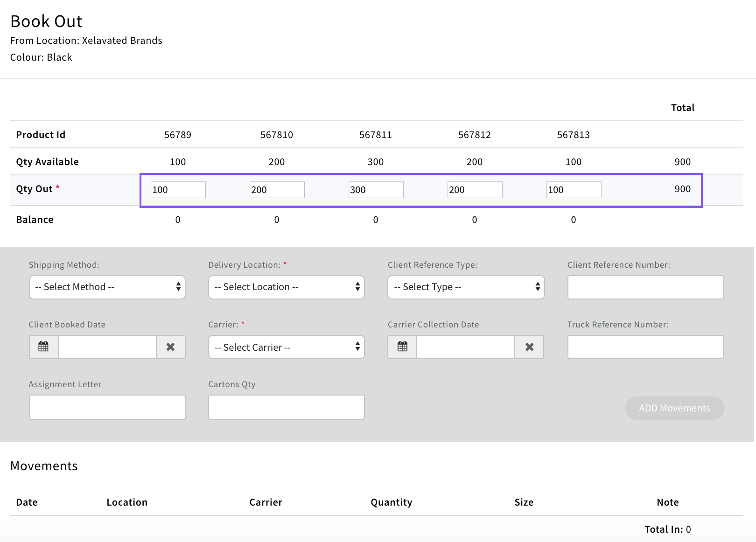The width and height of the screenshot is (756, 542).
Task: Edit Qty Out field for product 567812
Action: [x=475, y=190]
